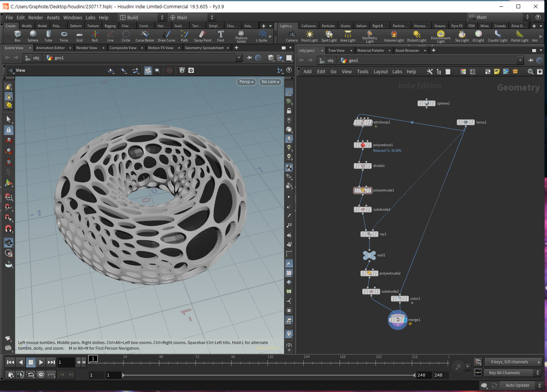Create a Null object from the shelf
Image resolution: width=547 pixels, height=392 pixels.
coord(95,36)
